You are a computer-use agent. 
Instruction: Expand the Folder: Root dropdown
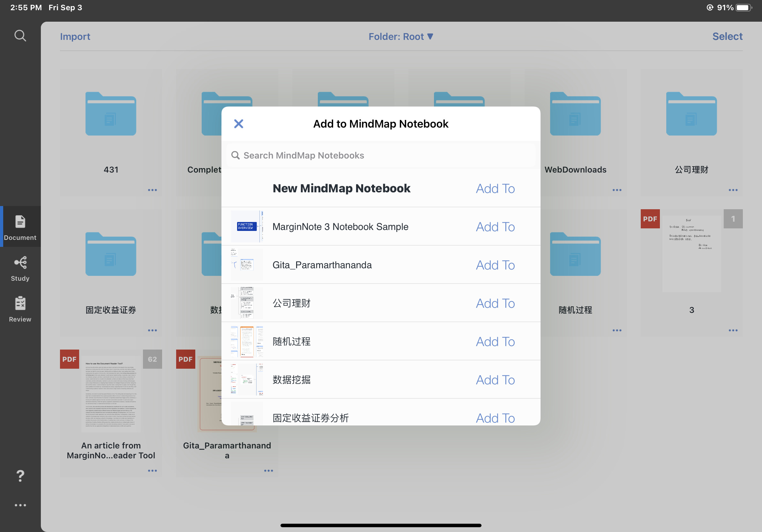401,36
